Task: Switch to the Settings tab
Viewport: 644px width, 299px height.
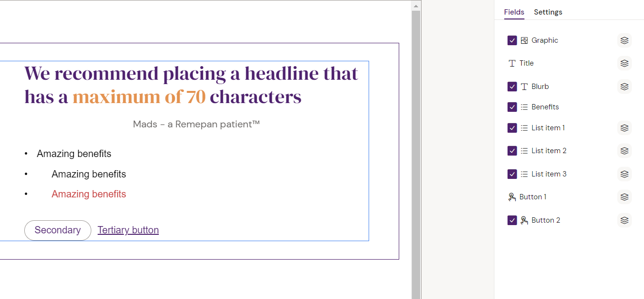Action: tap(548, 12)
